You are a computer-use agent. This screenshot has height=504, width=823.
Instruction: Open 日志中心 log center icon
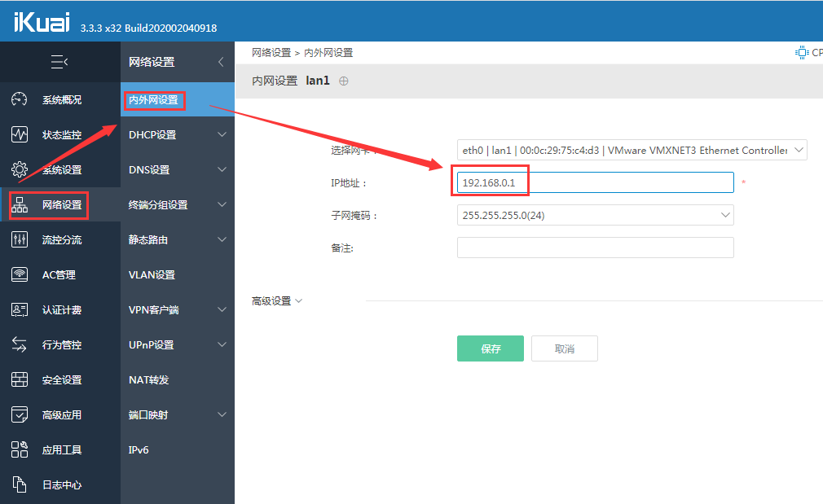tap(18, 484)
